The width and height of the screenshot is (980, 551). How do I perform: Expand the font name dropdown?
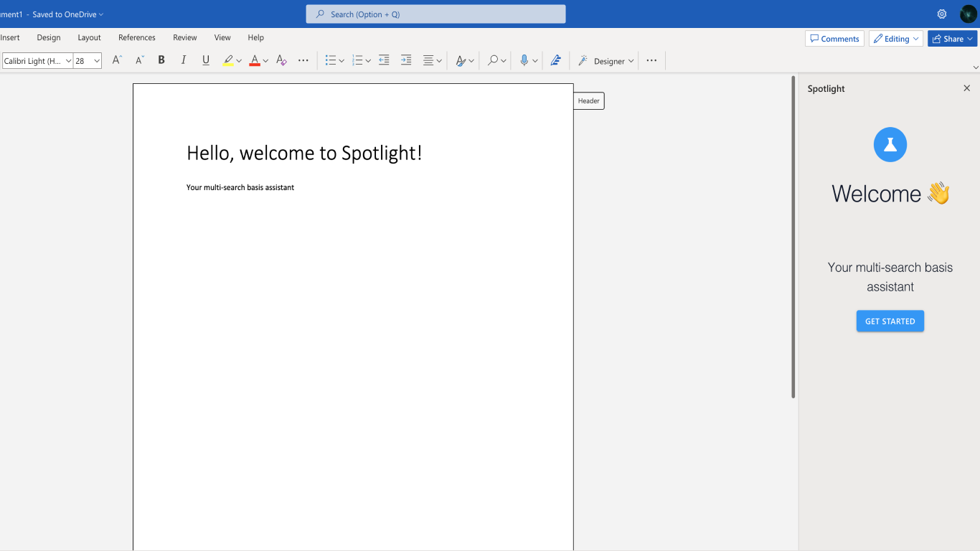[69, 61]
